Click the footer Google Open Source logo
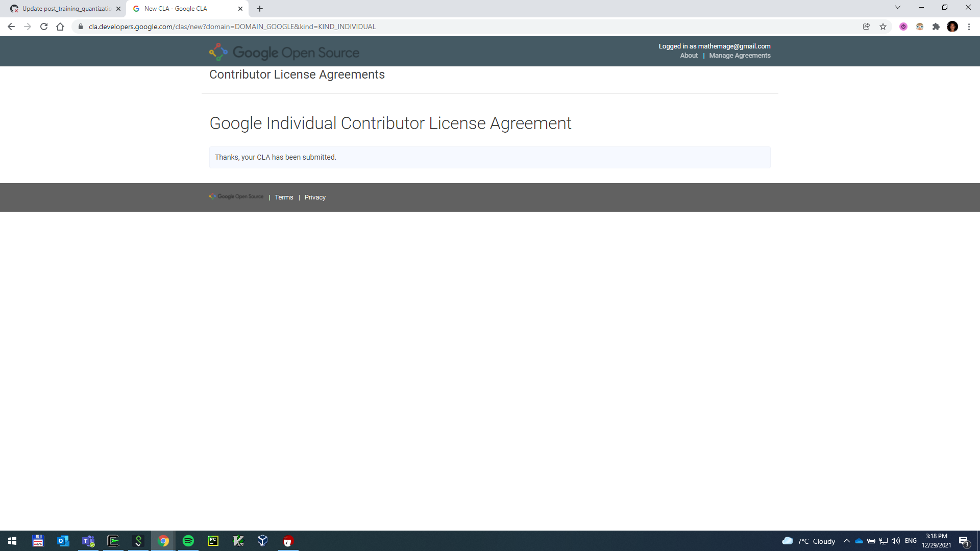Screen dimensions: 980x551 pos(236,196)
